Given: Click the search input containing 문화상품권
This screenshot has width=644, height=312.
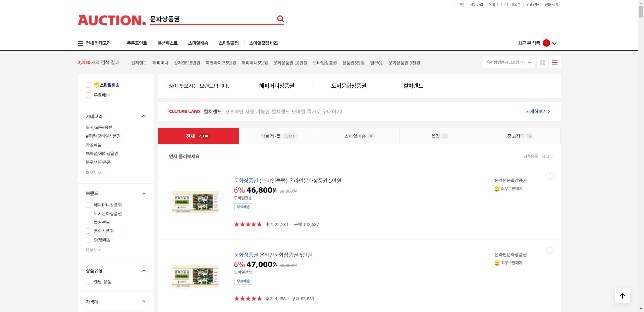Looking at the screenshot, I should 211,19.
